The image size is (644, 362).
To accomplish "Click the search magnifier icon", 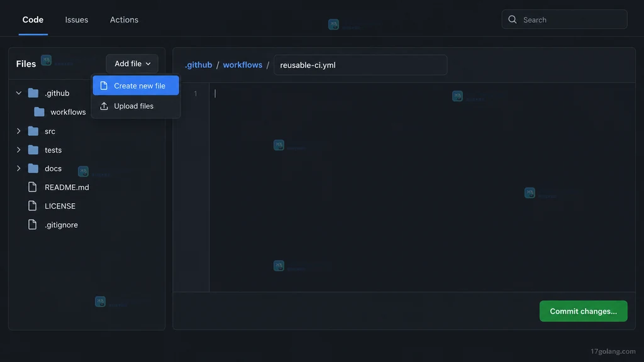I will [x=512, y=19].
